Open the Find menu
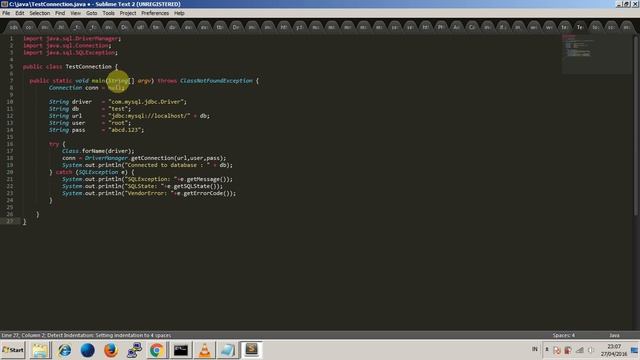 [x=60, y=13]
